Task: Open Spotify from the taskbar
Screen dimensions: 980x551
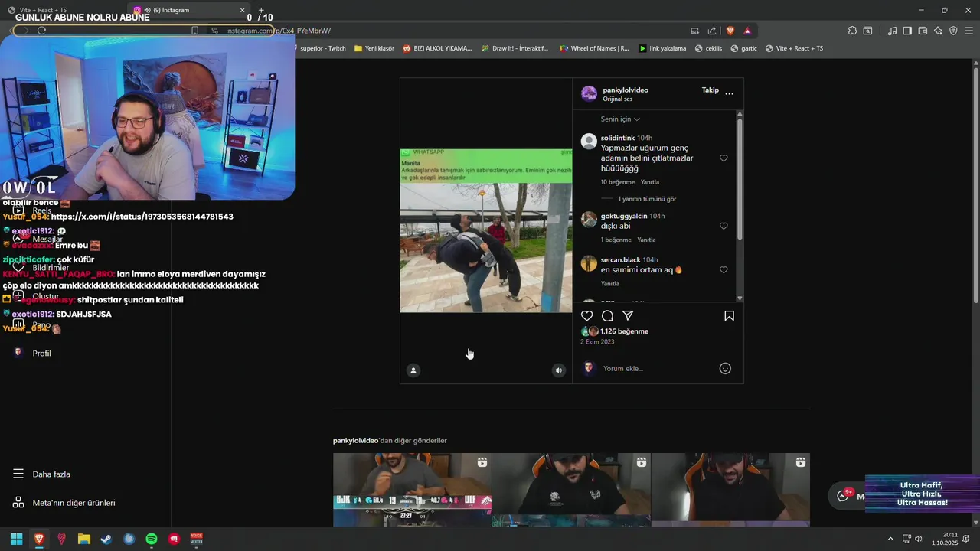Action: click(152, 539)
